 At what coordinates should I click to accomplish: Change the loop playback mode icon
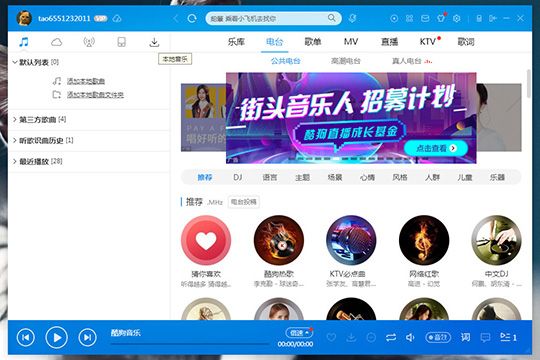click(x=391, y=337)
